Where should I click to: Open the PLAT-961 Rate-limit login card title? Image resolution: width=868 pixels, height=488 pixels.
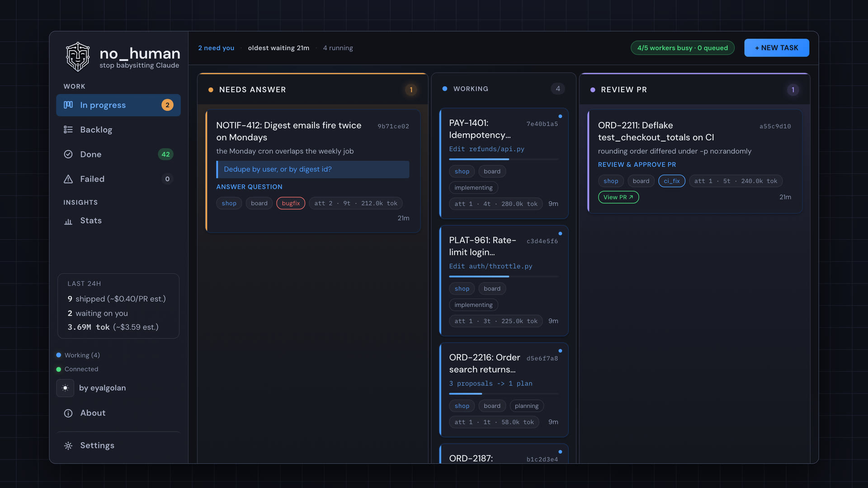pos(482,246)
